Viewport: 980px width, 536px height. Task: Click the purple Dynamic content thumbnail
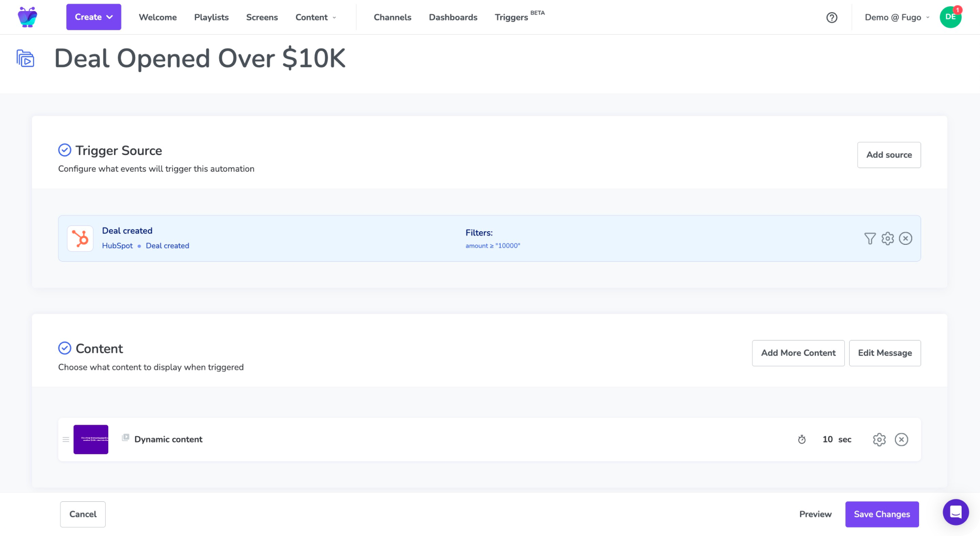pos(91,439)
